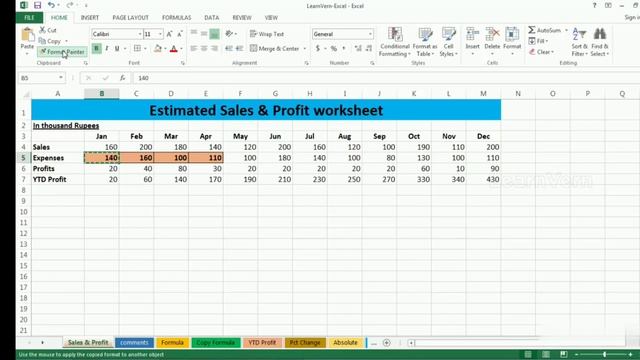Toggle Bold formatting
This screenshot has height=360, width=640.
97,49
